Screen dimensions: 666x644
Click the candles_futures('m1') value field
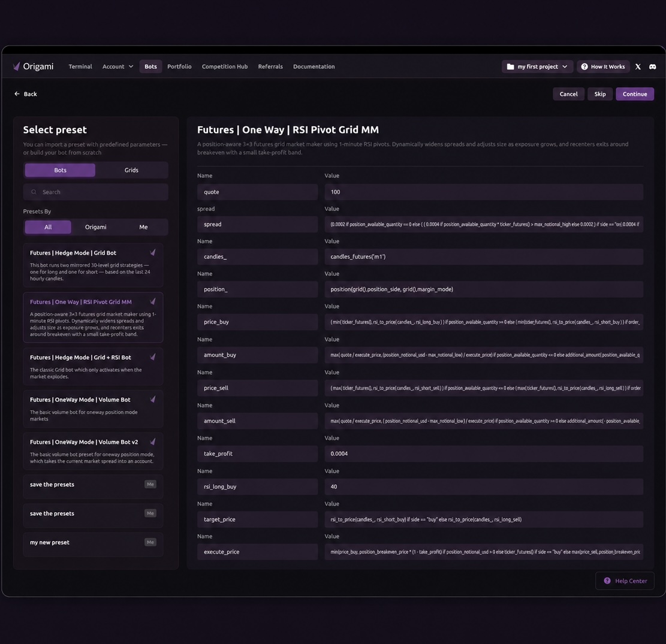pos(484,256)
